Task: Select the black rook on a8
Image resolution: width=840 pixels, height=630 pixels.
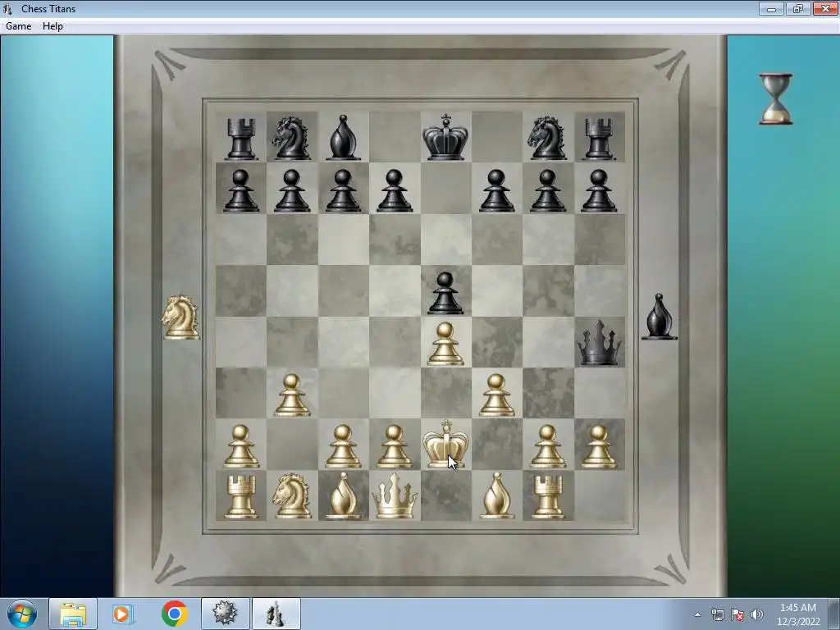Action: pyautogui.click(x=240, y=138)
